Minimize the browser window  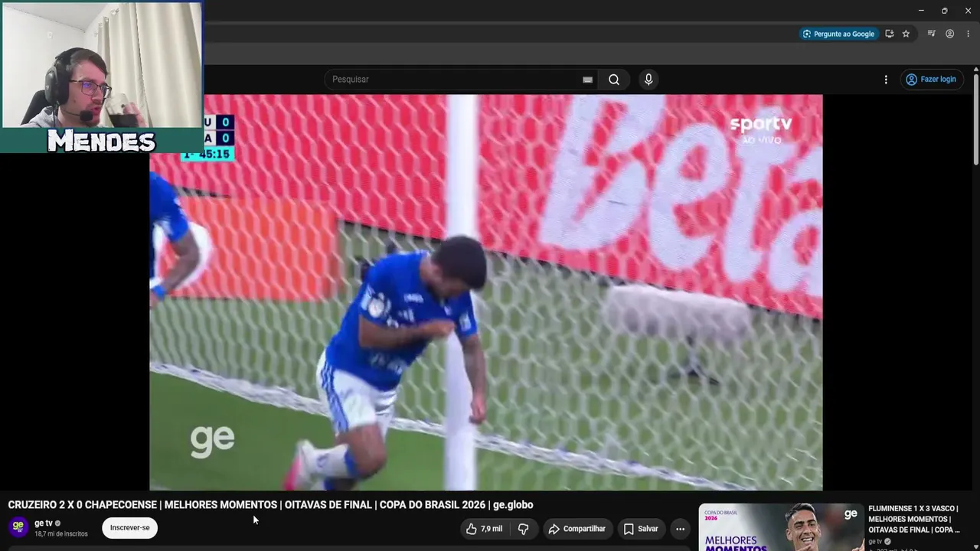pyautogui.click(x=921, y=11)
